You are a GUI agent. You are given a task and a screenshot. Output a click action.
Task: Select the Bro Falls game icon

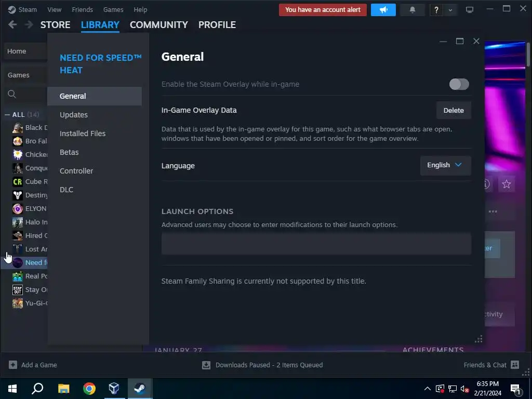tap(18, 141)
